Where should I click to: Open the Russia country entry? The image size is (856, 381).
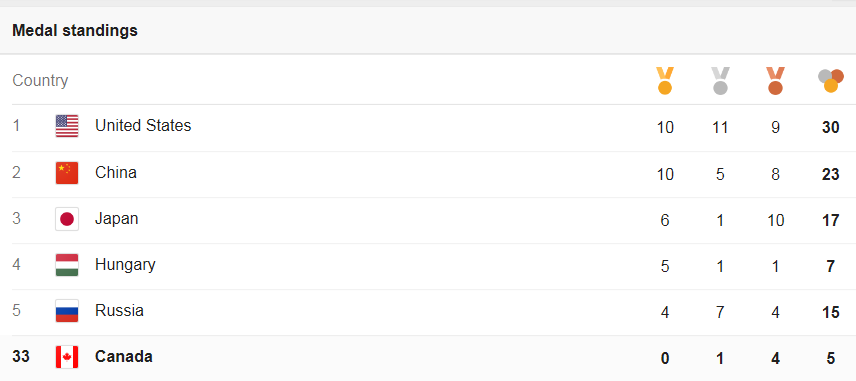(x=120, y=311)
